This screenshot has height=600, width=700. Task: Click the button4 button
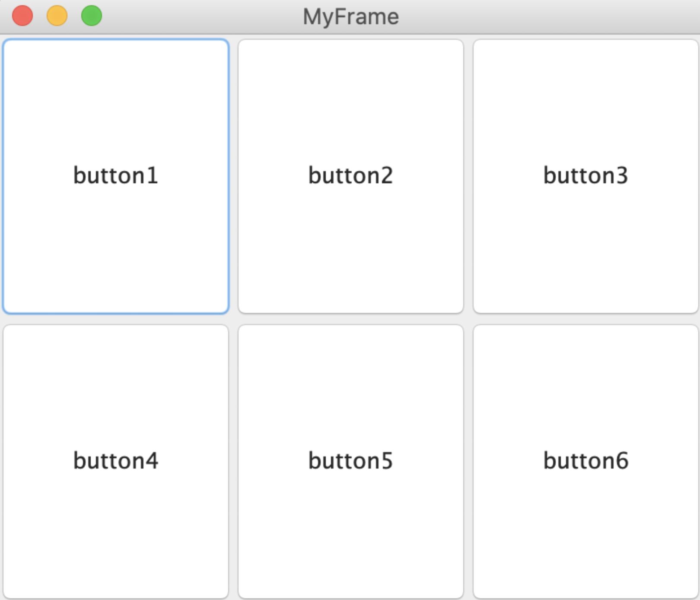pos(116,461)
